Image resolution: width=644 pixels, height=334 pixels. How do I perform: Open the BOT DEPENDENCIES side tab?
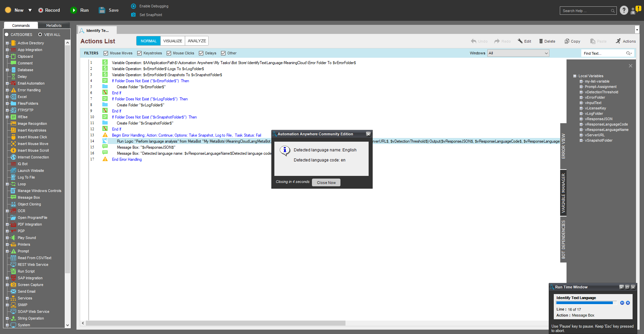[563, 240]
